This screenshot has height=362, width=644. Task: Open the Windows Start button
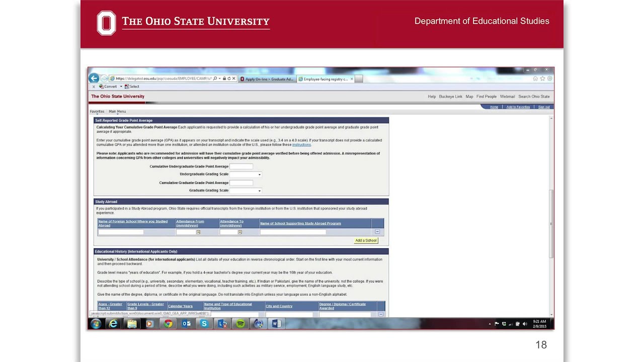tap(96, 324)
